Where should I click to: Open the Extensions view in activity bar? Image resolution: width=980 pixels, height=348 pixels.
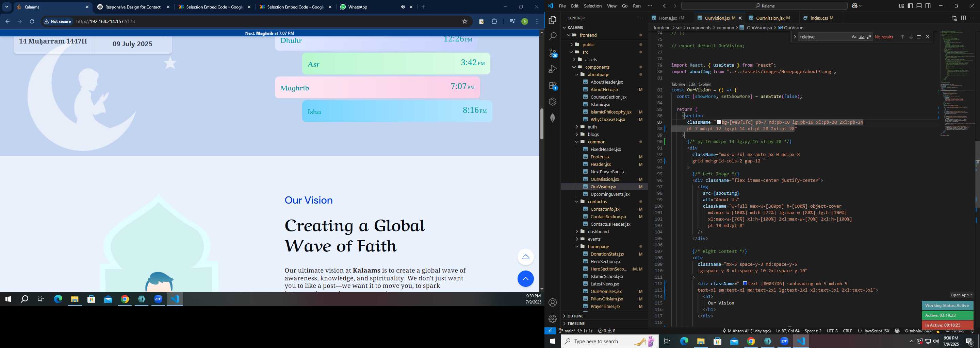[x=553, y=86]
